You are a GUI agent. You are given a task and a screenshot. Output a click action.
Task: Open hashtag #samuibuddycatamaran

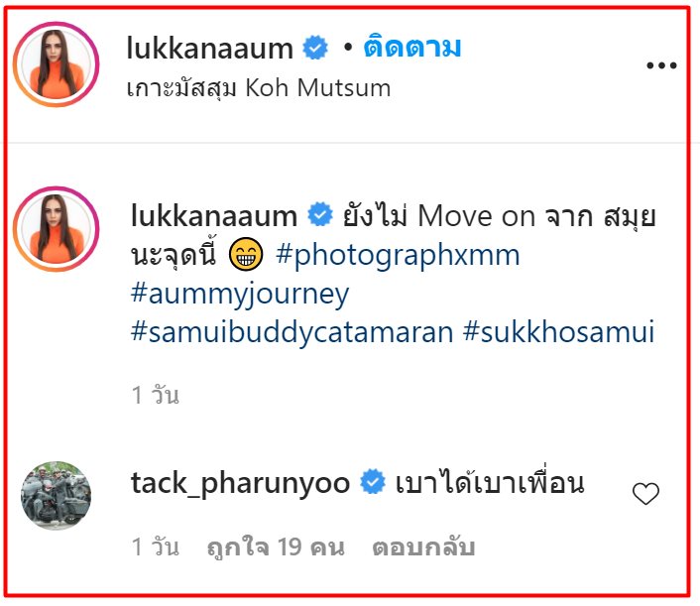tap(292, 332)
